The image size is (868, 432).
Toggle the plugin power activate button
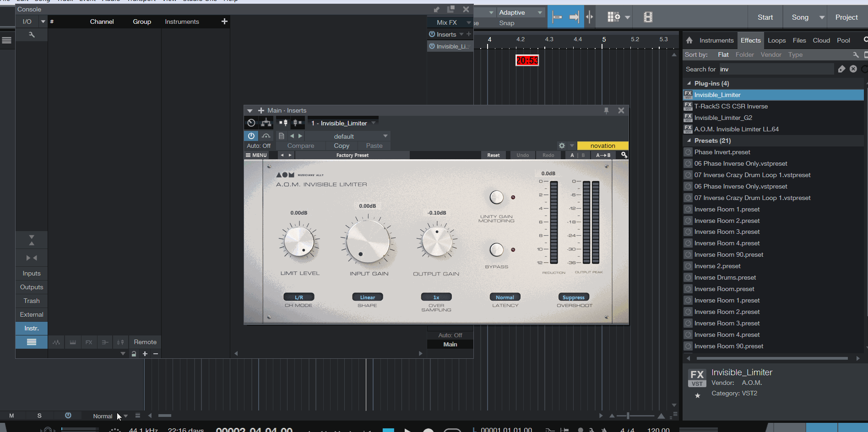coord(251,136)
